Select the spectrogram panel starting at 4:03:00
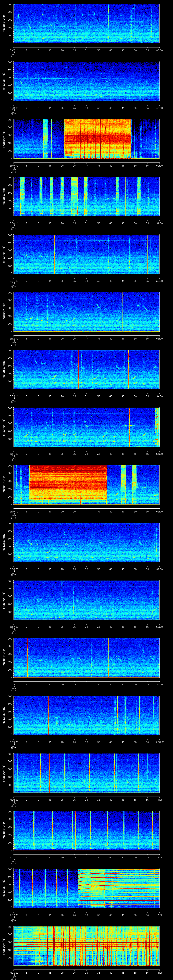 tap(87, 946)
